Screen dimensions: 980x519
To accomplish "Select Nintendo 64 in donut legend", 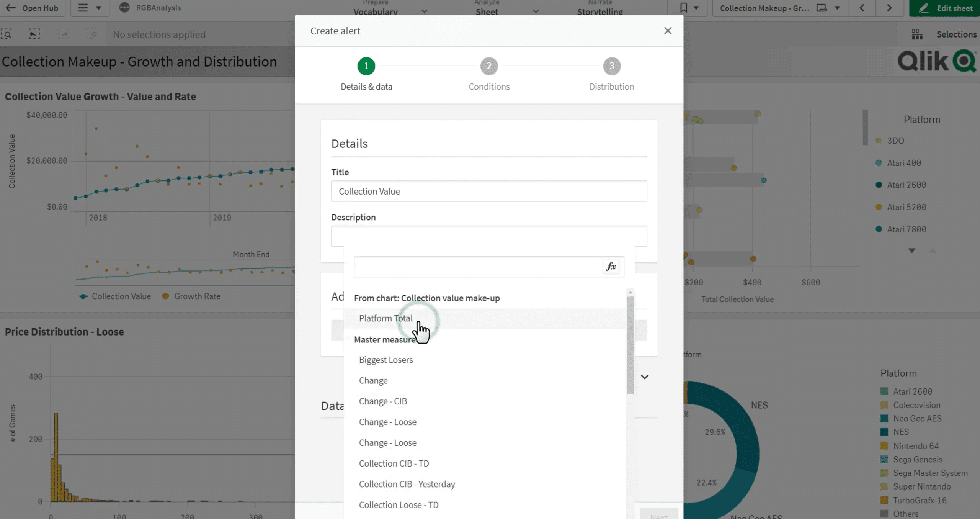I will coord(910,446).
